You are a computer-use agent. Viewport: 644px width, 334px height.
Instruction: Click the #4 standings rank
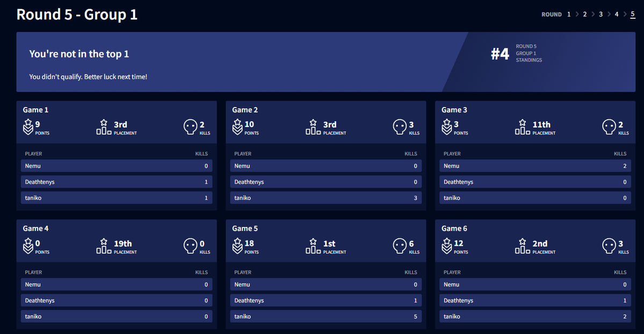click(x=500, y=54)
